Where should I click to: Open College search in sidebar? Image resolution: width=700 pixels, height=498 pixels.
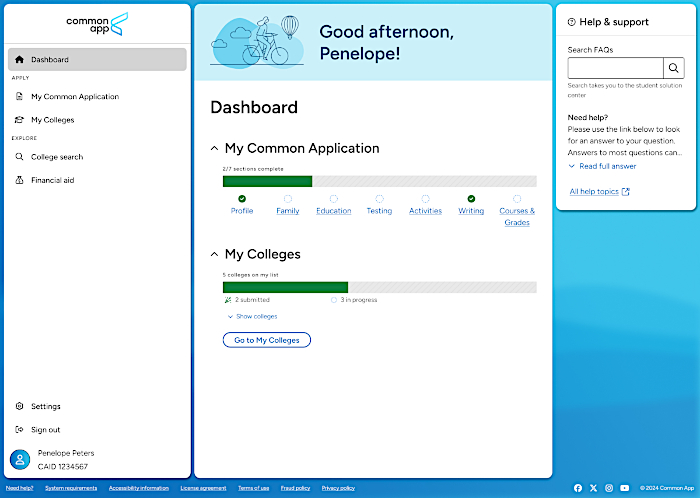pos(57,157)
